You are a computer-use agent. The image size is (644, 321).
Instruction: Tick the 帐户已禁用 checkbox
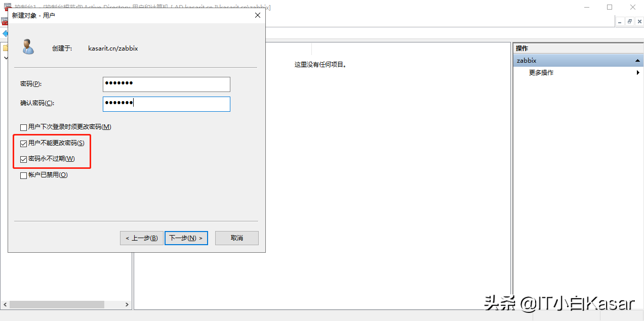(23, 175)
